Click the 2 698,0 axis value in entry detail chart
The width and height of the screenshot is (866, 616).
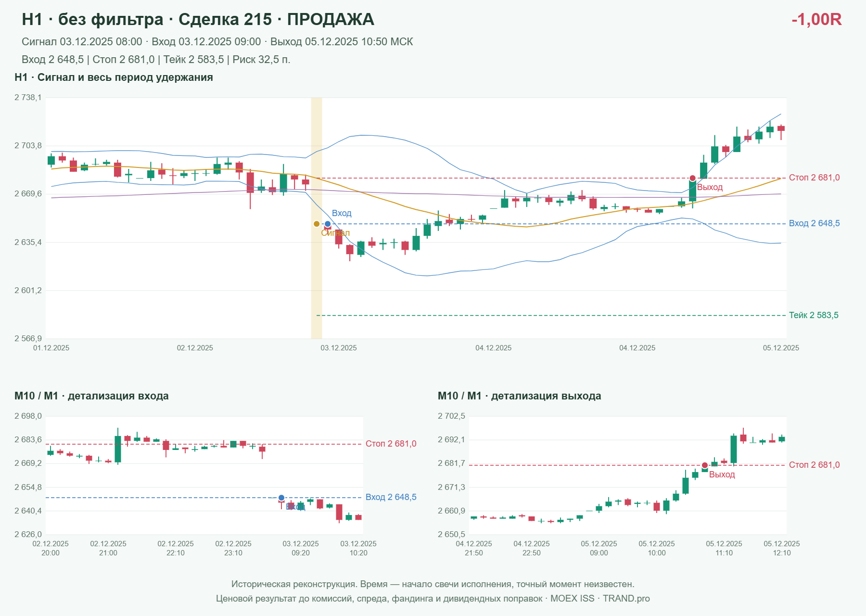click(28, 416)
